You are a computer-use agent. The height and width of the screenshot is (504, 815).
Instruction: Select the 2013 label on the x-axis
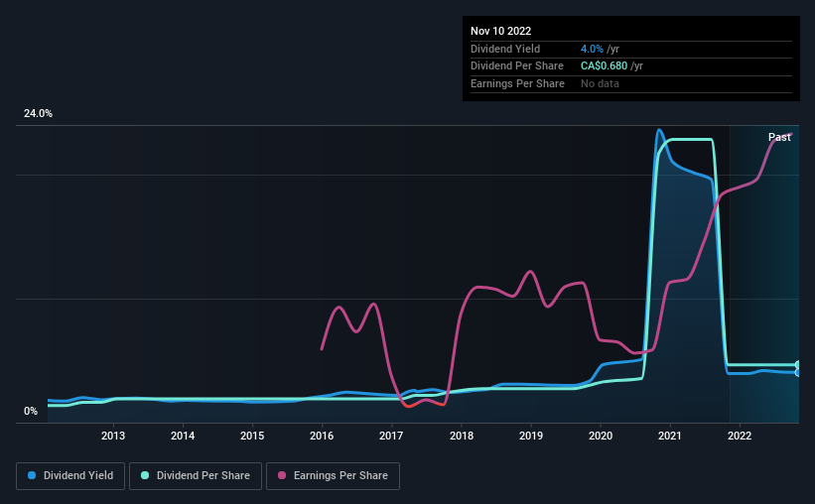(x=113, y=436)
